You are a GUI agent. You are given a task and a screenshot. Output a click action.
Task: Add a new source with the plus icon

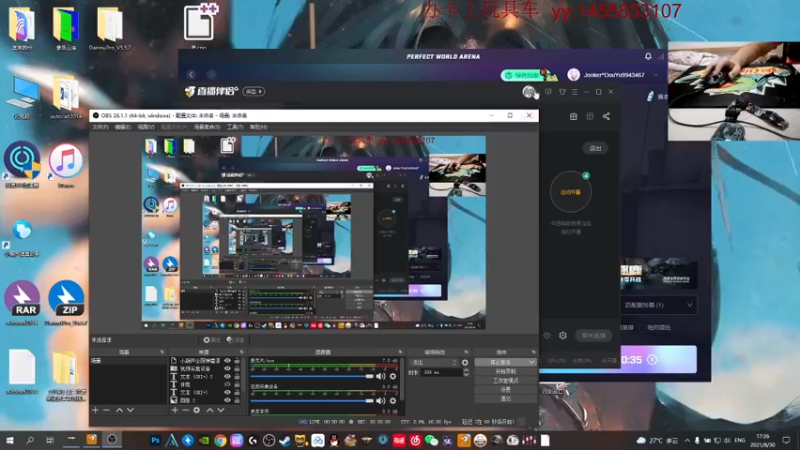click(x=174, y=410)
